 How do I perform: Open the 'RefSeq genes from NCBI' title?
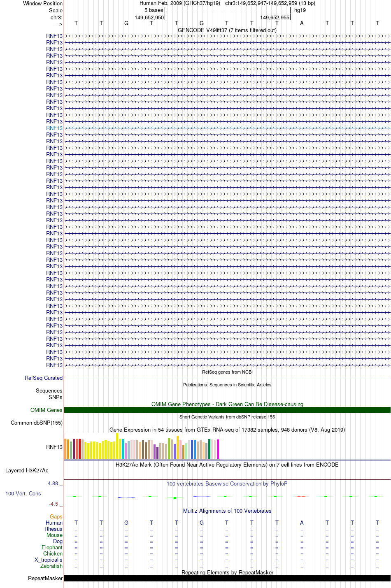point(227,372)
